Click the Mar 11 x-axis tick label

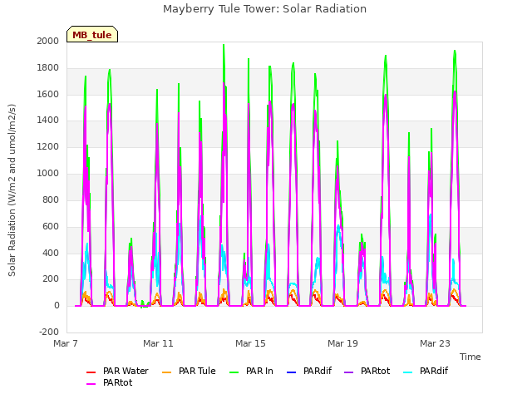pyautogui.click(x=158, y=343)
